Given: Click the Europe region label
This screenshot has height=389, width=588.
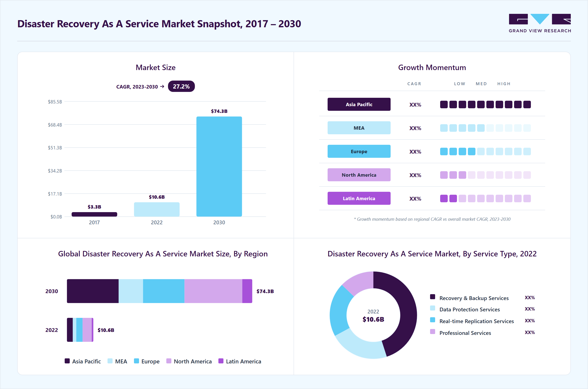Looking at the screenshot, I should (x=359, y=151).
